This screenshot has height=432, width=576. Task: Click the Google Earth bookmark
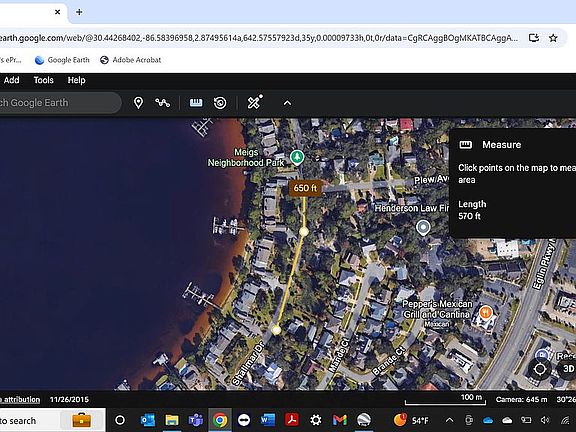point(62,60)
